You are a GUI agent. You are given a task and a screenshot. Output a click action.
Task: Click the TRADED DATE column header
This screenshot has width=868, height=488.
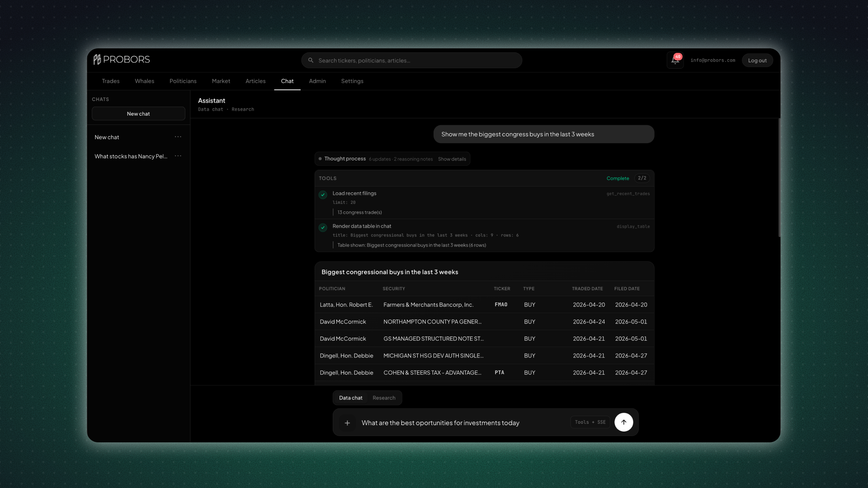coord(587,289)
